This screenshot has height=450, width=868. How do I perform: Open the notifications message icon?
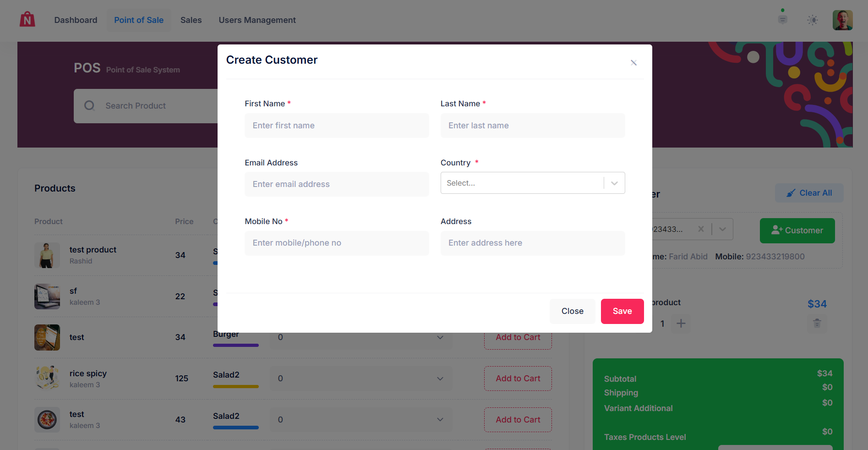(x=783, y=20)
